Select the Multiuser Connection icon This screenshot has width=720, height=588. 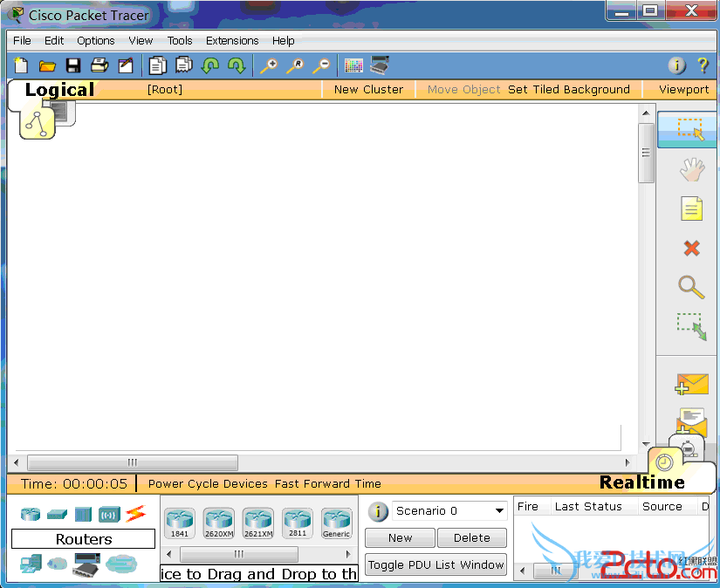pyautogui.click(x=121, y=564)
